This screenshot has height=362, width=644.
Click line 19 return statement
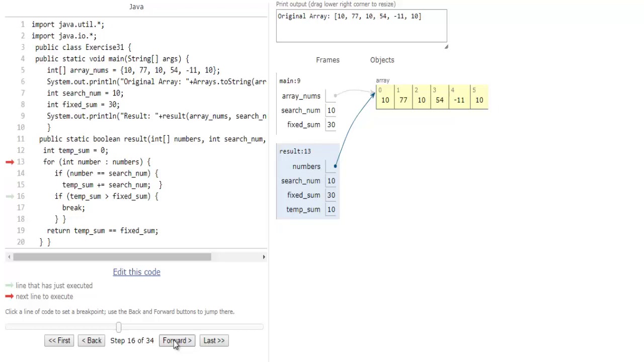(x=102, y=231)
